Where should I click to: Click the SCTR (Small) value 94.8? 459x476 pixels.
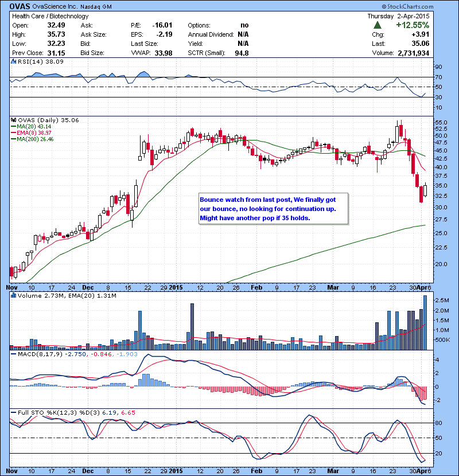(242, 53)
